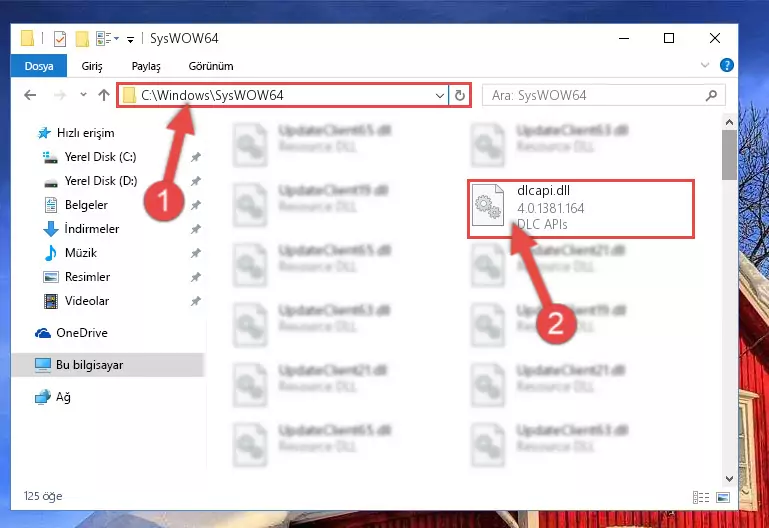The image size is (769, 528).
Task: Click the Properties checkmark icon in title bar
Action: pyautogui.click(x=59, y=38)
